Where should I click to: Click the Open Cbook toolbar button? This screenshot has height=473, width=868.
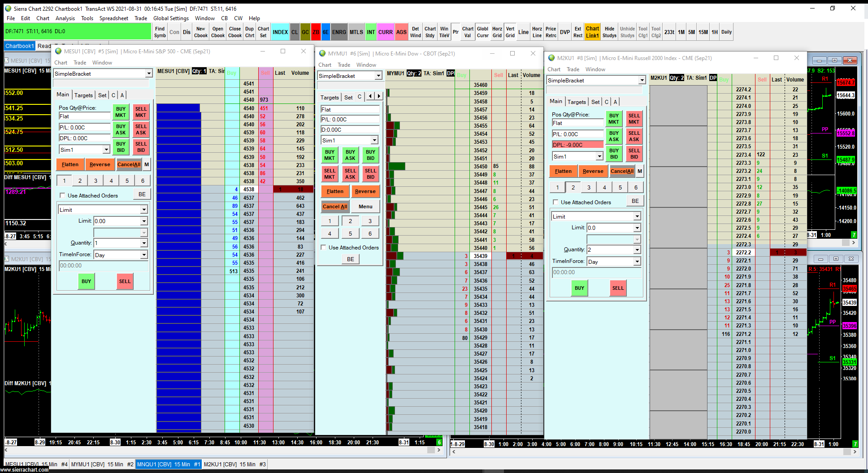pyautogui.click(x=218, y=32)
